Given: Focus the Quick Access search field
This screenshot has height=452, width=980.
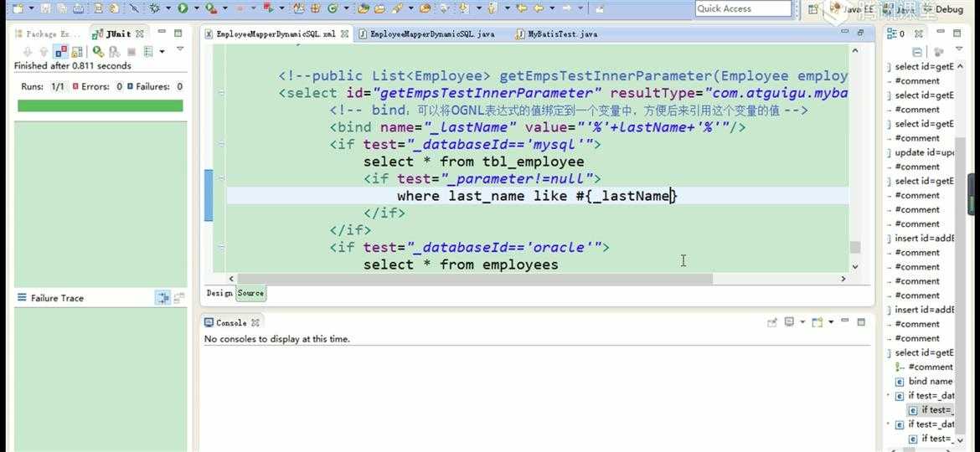Looking at the screenshot, I should pyautogui.click(x=744, y=8).
